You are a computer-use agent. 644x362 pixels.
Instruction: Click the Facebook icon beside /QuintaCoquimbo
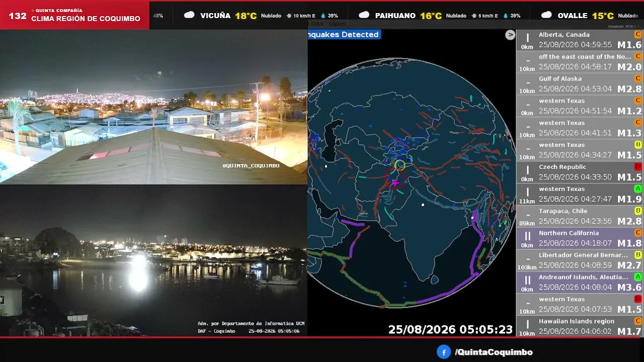(443, 352)
